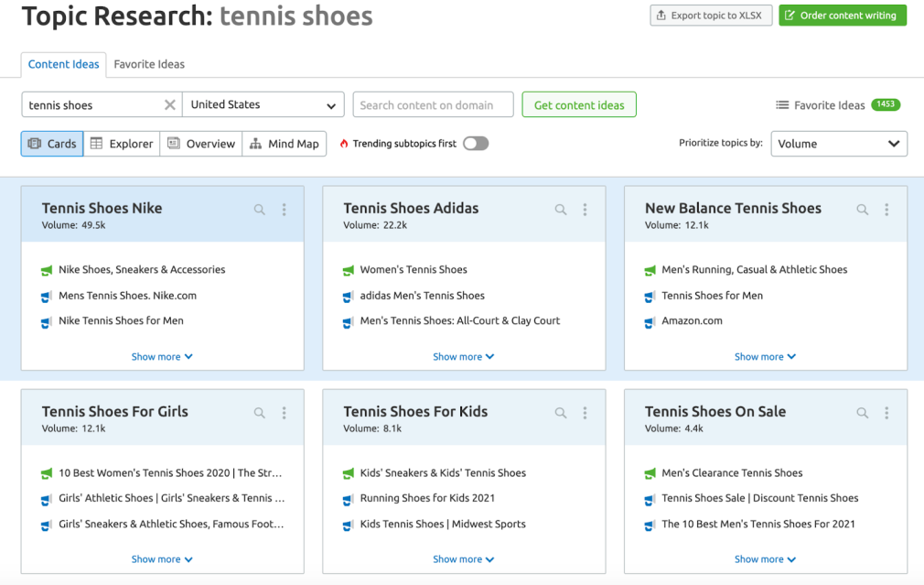Open Girls' Athletic Shoes | Girls' Sneakers headline

pyautogui.click(x=171, y=498)
